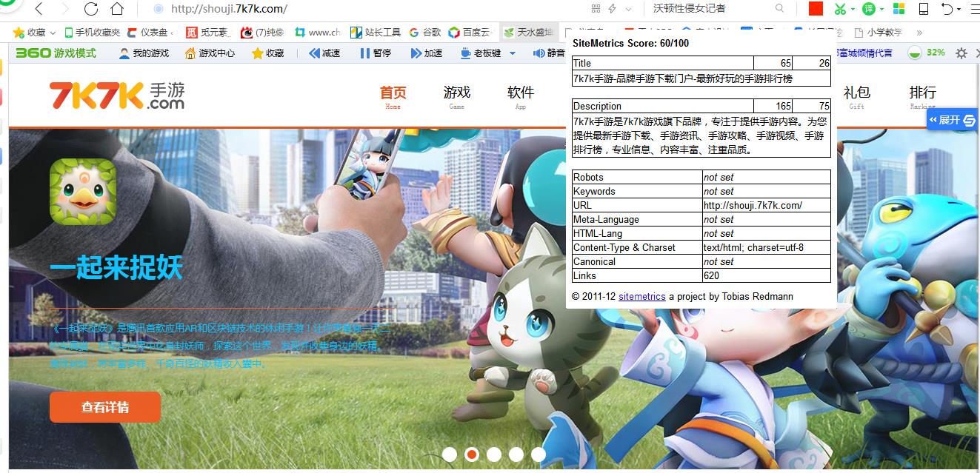This screenshot has width=980, height=473.
Task: Open the 仪表盘 bookmark
Action: (151, 33)
